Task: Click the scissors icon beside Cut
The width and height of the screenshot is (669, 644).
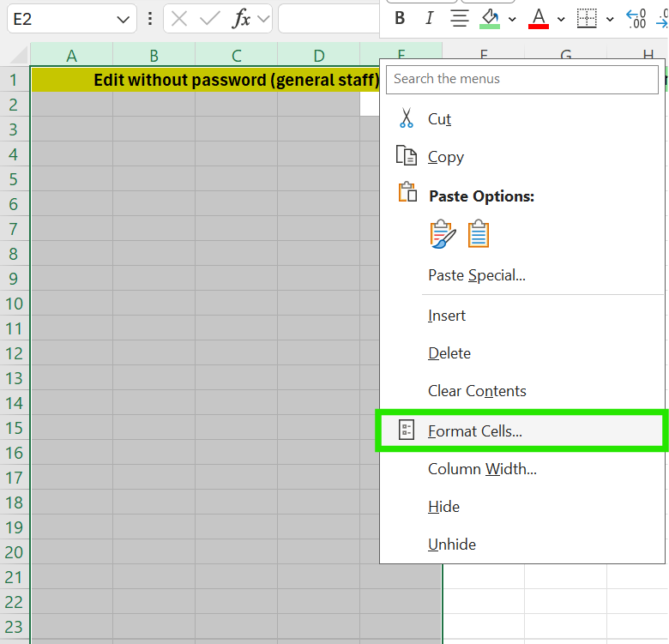Action: 407,117
